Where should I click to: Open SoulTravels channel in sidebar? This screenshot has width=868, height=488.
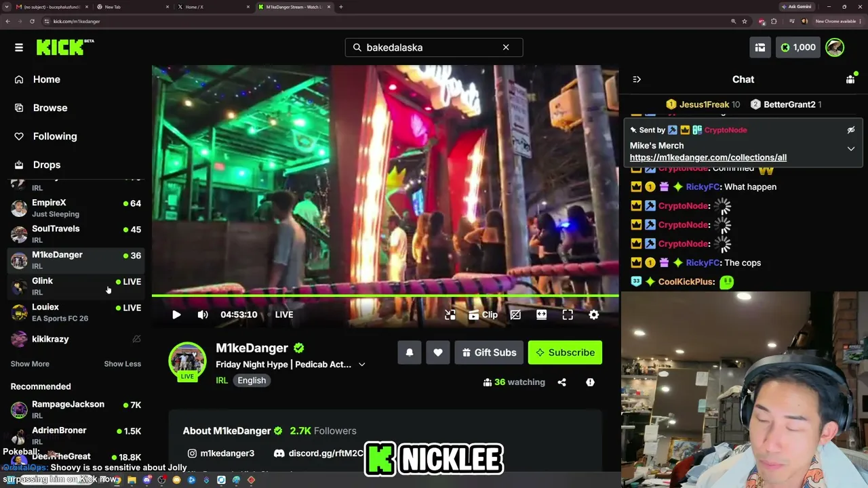pyautogui.click(x=76, y=234)
